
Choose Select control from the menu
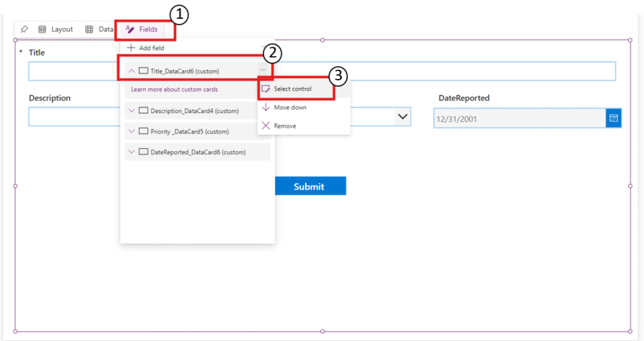point(304,89)
